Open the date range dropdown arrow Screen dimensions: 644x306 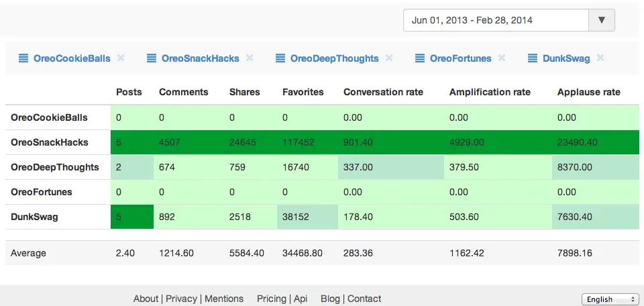[x=601, y=20]
